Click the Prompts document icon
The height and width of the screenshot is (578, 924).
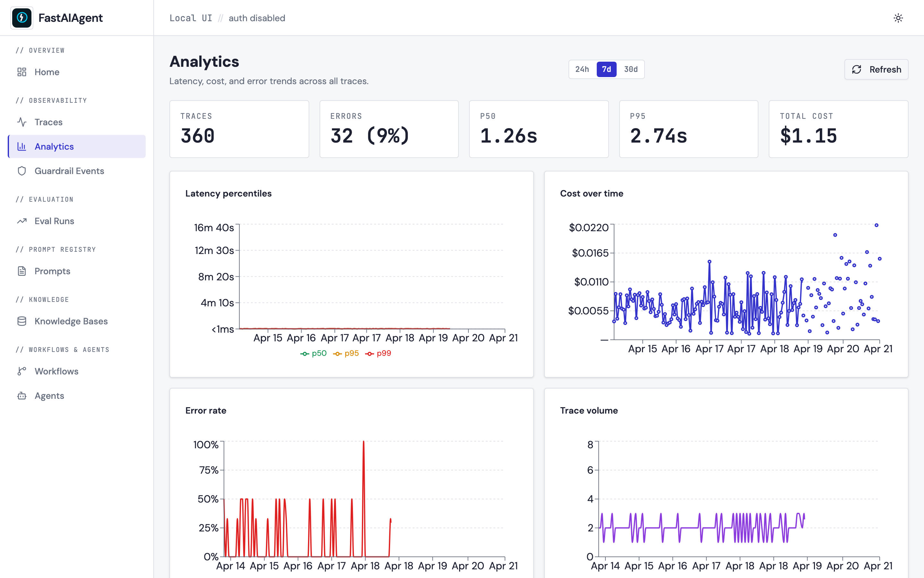(x=22, y=271)
